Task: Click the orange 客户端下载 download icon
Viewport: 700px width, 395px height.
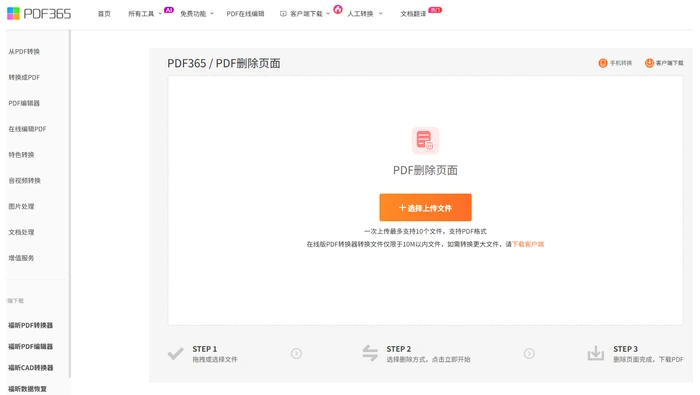Action: click(649, 63)
